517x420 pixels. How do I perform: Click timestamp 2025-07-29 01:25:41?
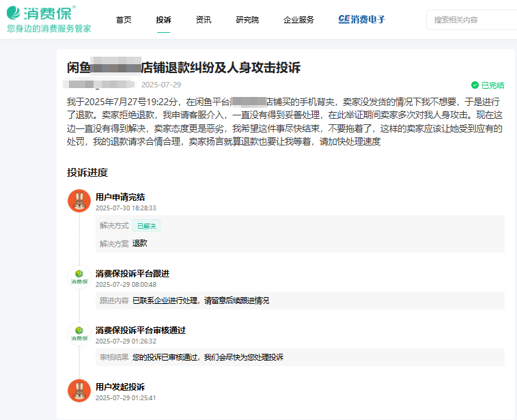(x=126, y=398)
